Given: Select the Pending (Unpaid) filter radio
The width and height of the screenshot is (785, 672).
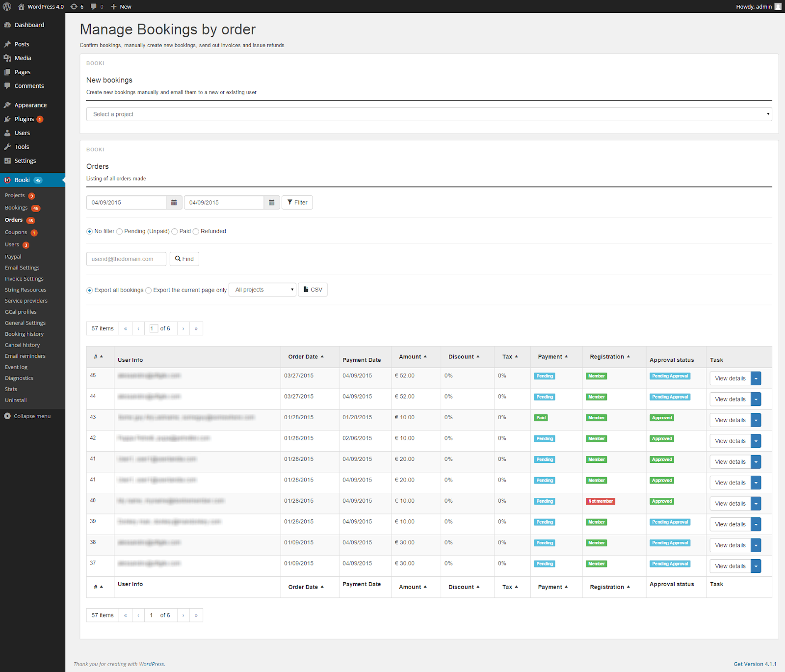Looking at the screenshot, I should click(x=120, y=232).
